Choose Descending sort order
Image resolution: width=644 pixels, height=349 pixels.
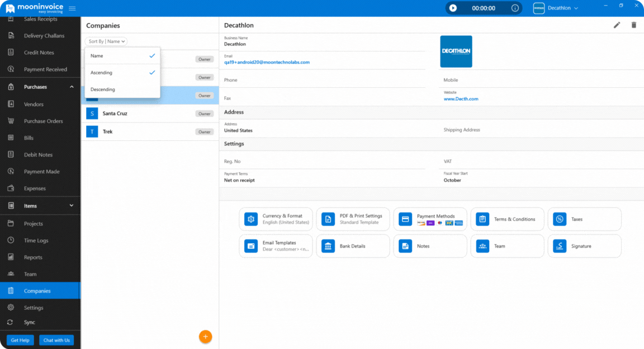(122, 89)
